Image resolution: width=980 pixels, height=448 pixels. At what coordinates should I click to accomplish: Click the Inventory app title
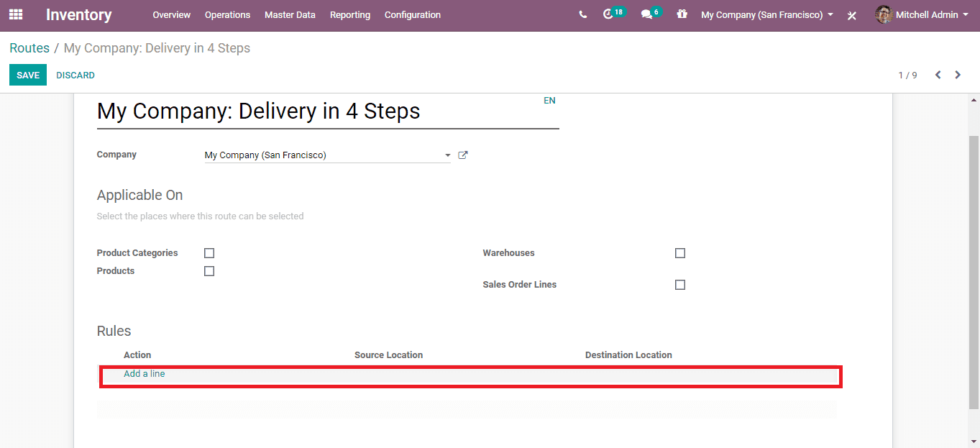point(79,14)
